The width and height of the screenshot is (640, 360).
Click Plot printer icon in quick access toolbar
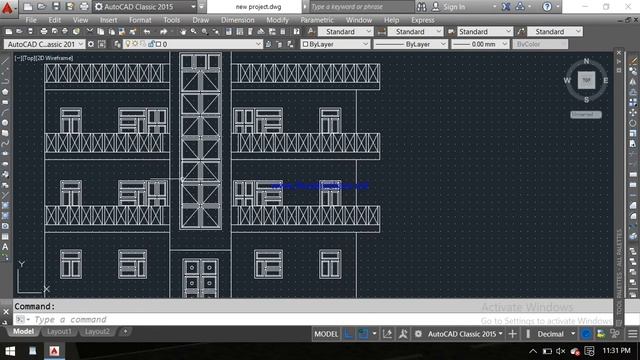click(84, 7)
